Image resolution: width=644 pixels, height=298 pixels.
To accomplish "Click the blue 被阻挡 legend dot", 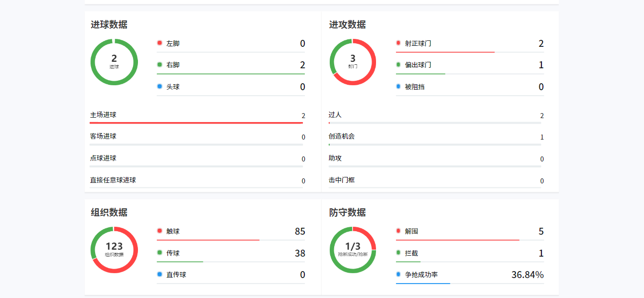I will [398, 87].
